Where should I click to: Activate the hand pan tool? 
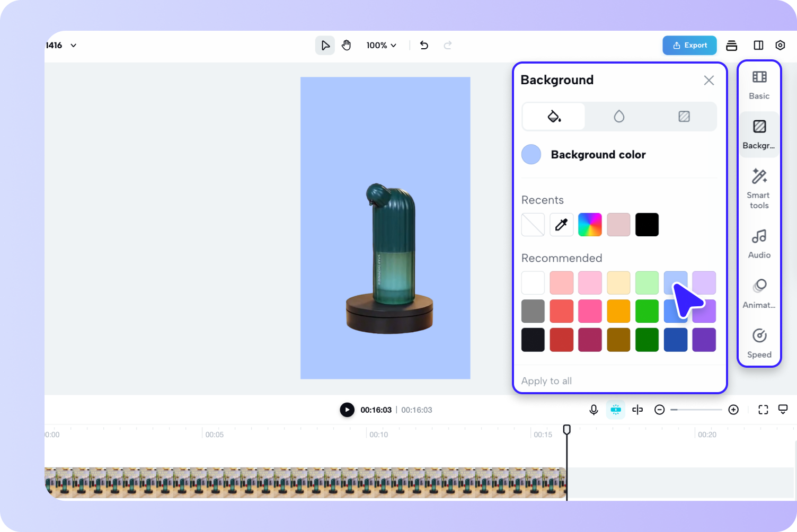point(346,46)
